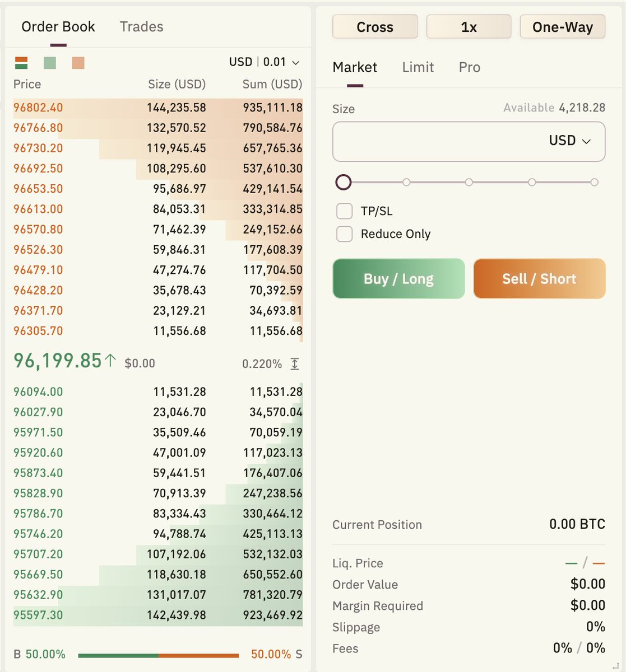Select bid price 95920.60
The image size is (626, 672).
click(x=38, y=452)
